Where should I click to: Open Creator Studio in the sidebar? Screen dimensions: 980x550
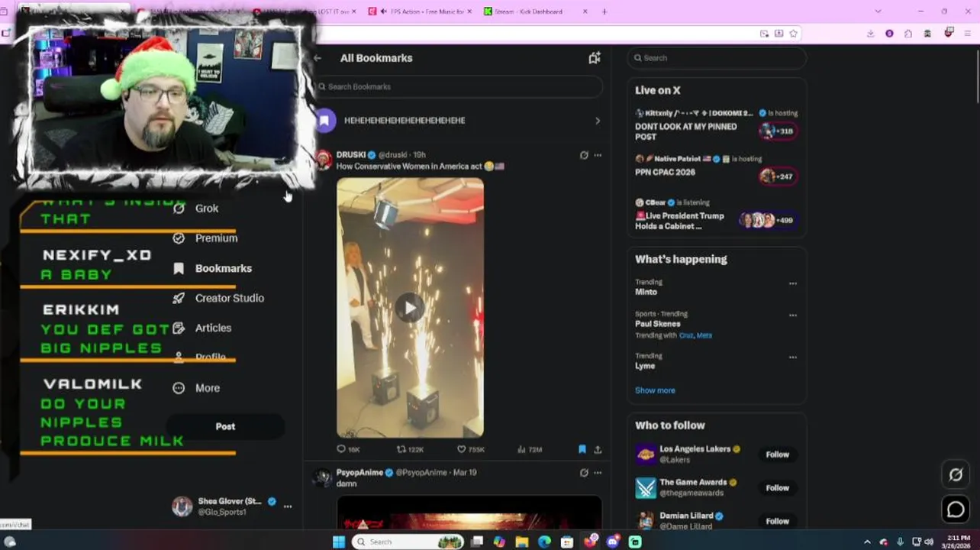[x=219, y=298]
